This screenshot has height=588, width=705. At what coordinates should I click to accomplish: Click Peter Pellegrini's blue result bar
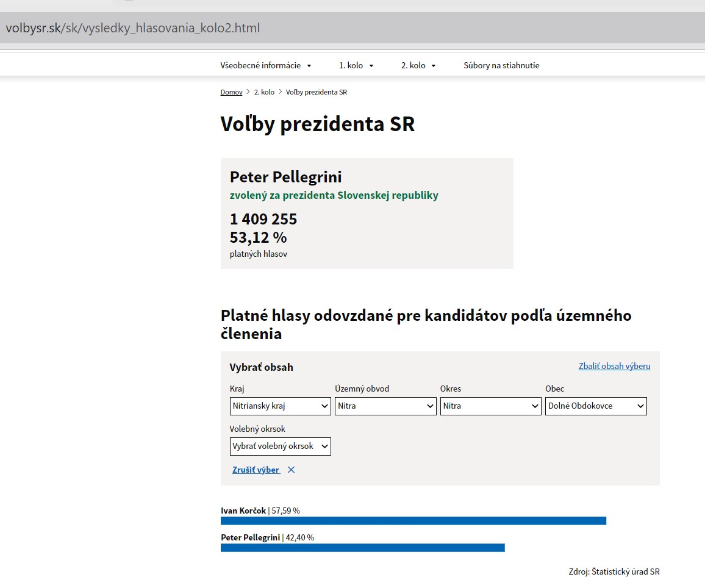(362, 548)
